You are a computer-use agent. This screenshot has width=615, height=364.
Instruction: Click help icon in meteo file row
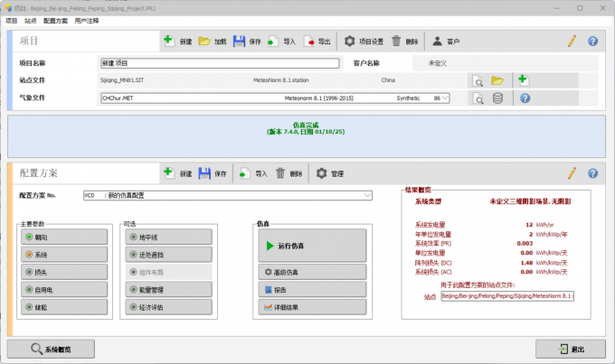(525, 98)
